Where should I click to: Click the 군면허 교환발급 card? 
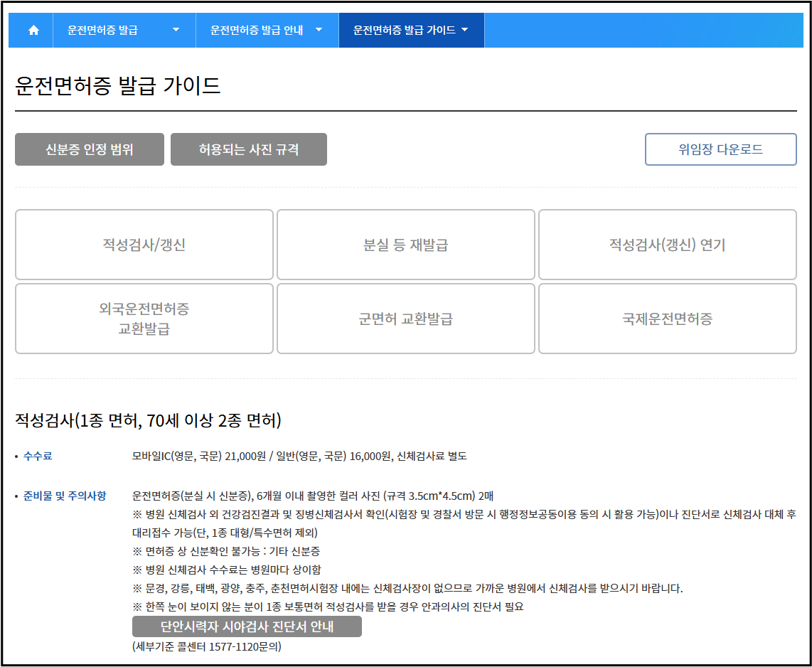tap(405, 318)
